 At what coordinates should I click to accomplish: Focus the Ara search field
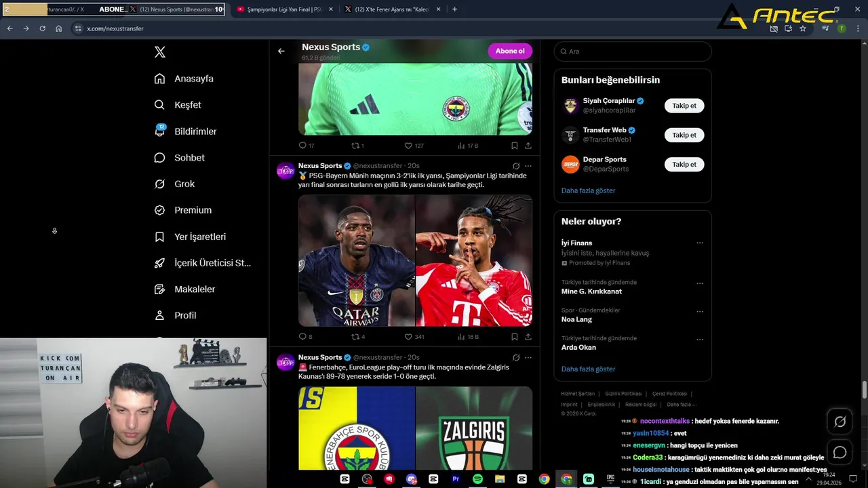point(633,52)
